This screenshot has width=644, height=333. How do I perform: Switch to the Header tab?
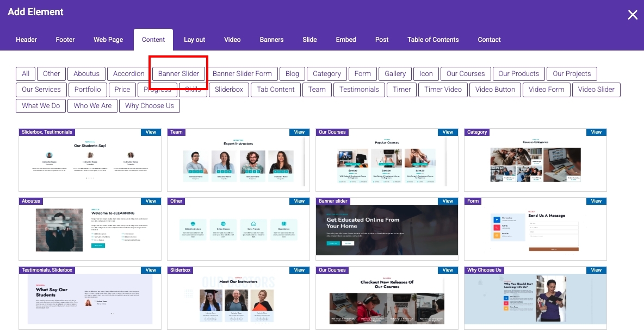pyautogui.click(x=27, y=40)
